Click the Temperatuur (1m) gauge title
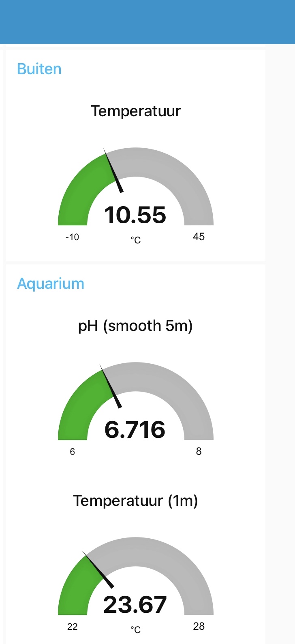Viewport: 295px width, 644px height. (x=135, y=501)
